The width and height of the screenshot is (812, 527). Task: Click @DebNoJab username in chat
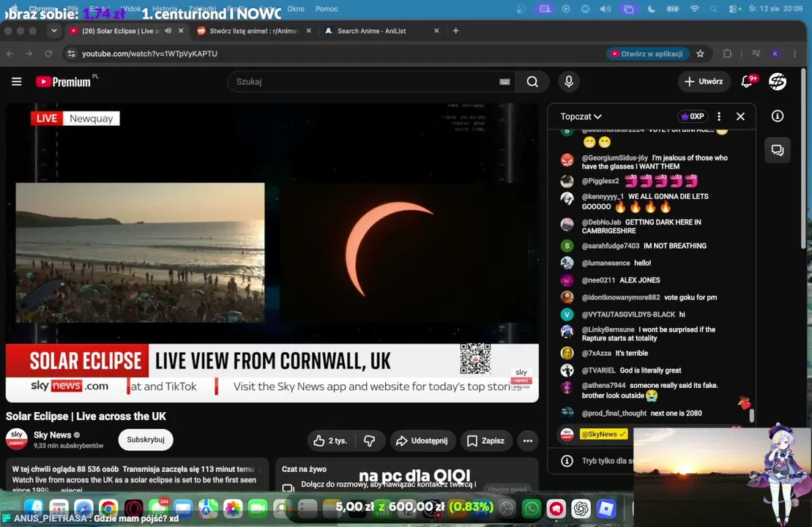tap(601, 222)
